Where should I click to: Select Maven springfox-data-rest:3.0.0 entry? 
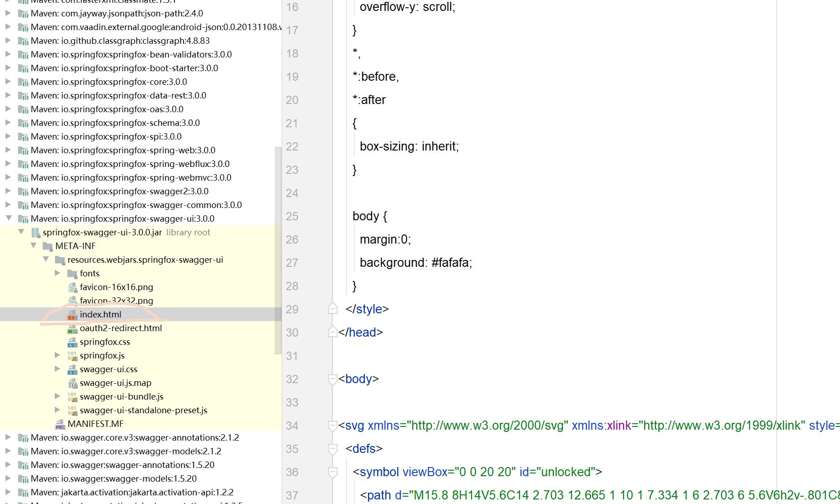click(x=118, y=95)
